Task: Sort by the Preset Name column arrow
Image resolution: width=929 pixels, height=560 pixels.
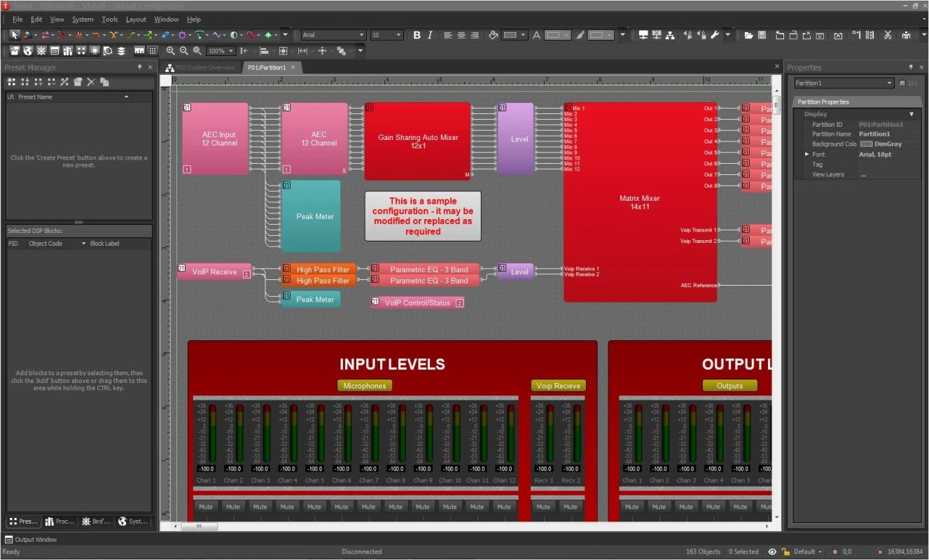Action: [x=126, y=97]
